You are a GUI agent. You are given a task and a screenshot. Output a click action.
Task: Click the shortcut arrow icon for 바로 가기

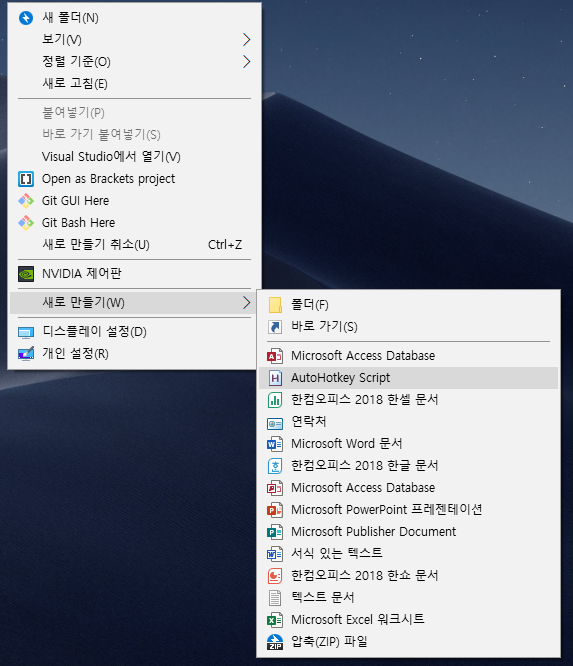[275, 327]
